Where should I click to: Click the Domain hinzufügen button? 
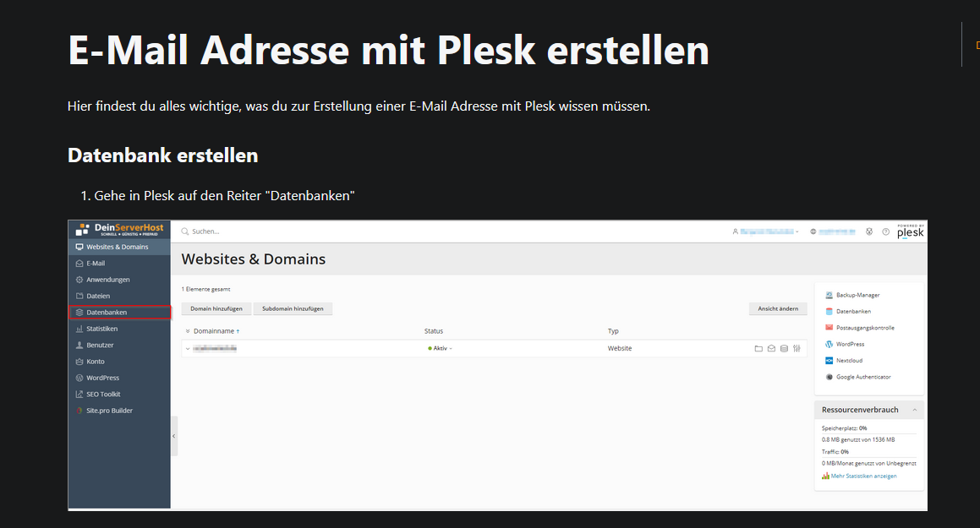tap(216, 309)
